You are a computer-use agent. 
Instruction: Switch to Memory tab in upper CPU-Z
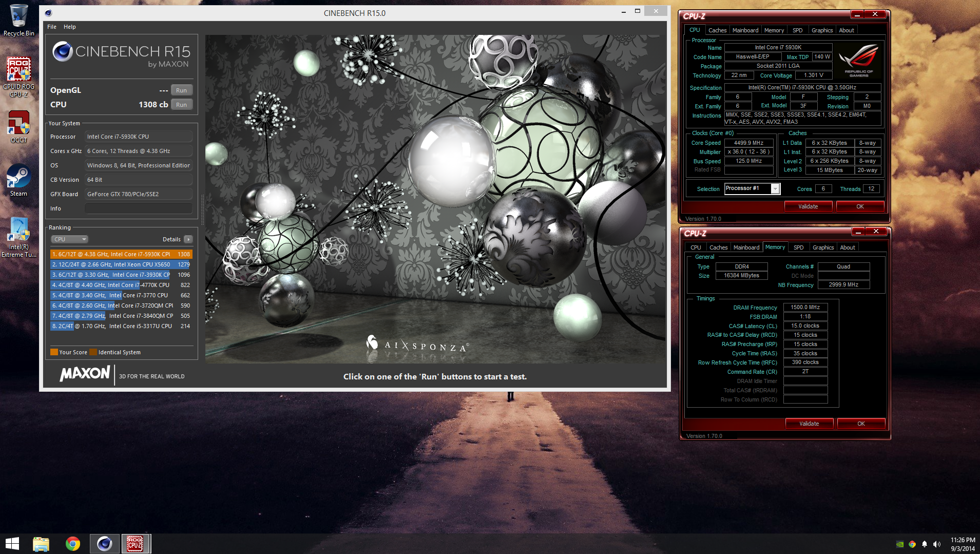[x=774, y=30]
